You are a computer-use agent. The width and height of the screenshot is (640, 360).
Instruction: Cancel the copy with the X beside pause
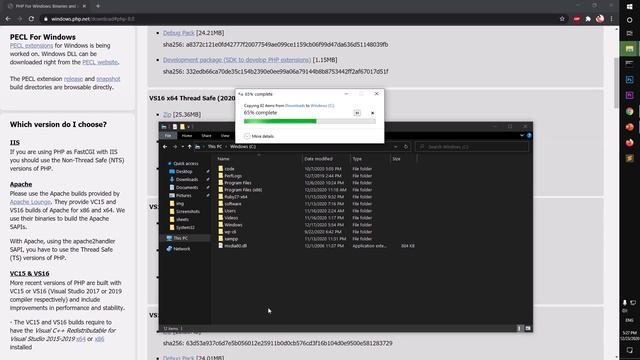(x=372, y=113)
